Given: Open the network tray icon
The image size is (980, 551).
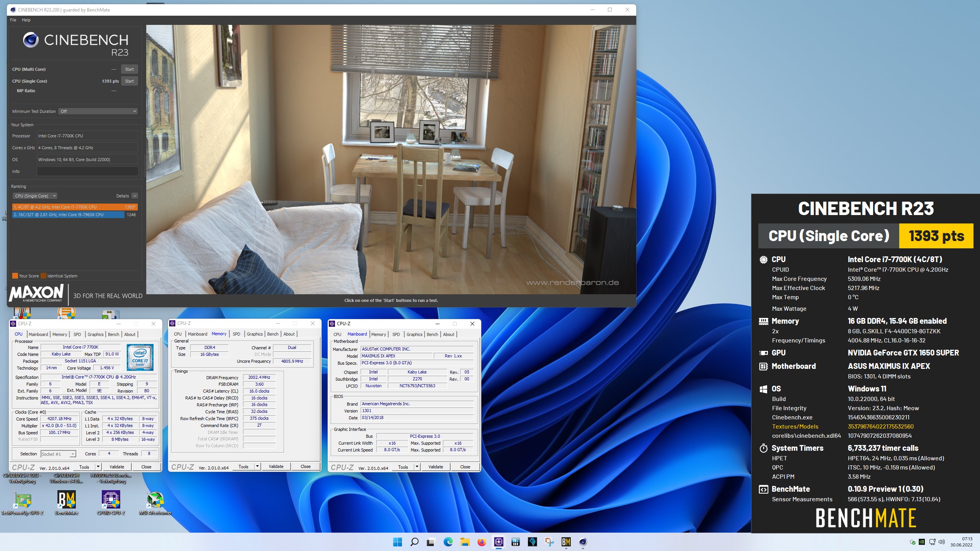Looking at the screenshot, I should 932,542.
